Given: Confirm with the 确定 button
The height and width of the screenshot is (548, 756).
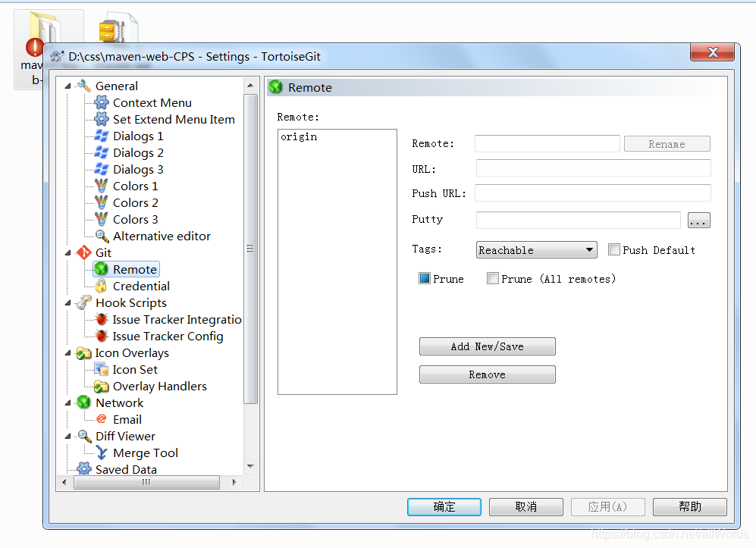Looking at the screenshot, I should [x=444, y=506].
